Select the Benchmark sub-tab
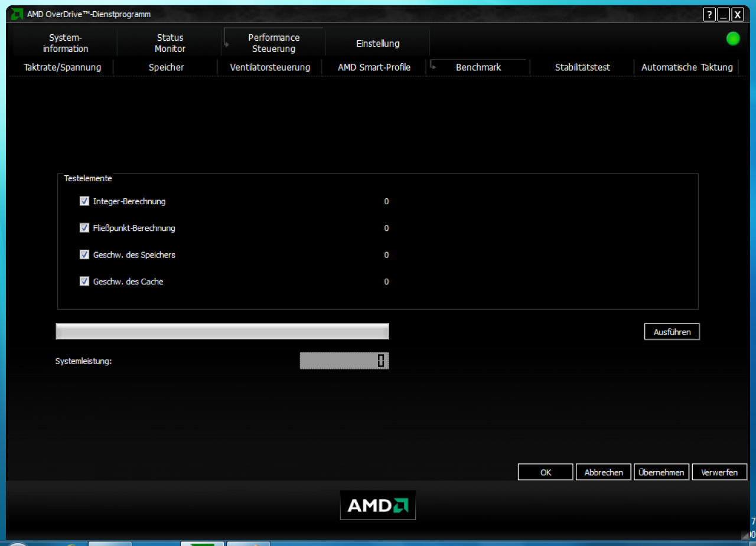Screen dimensions: 756x546 tap(478, 67)
